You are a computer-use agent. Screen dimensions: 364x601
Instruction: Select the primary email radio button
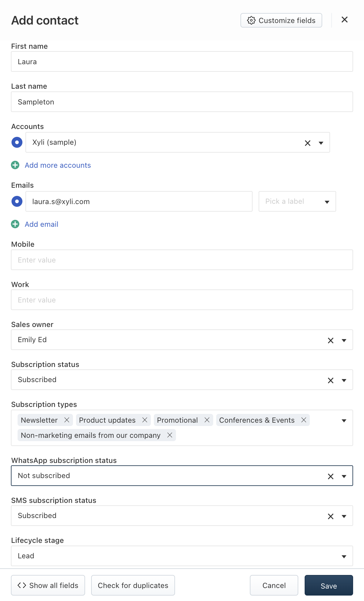pyautogui.click(x=17, y=201)
